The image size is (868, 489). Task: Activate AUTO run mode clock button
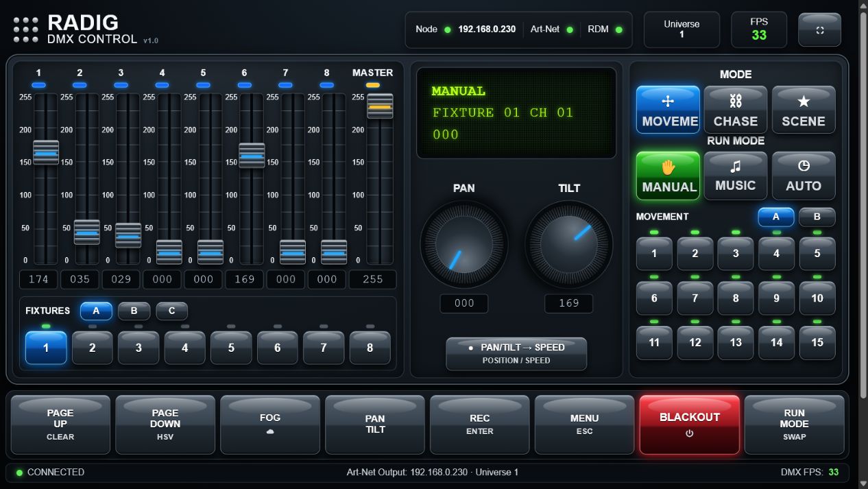coord(804,176)
